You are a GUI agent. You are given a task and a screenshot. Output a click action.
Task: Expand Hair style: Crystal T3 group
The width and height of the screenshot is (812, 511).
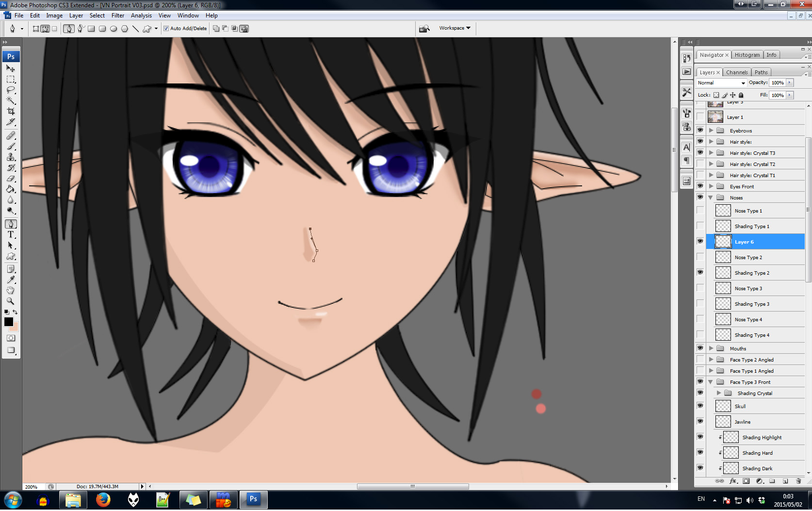(711, 153)
